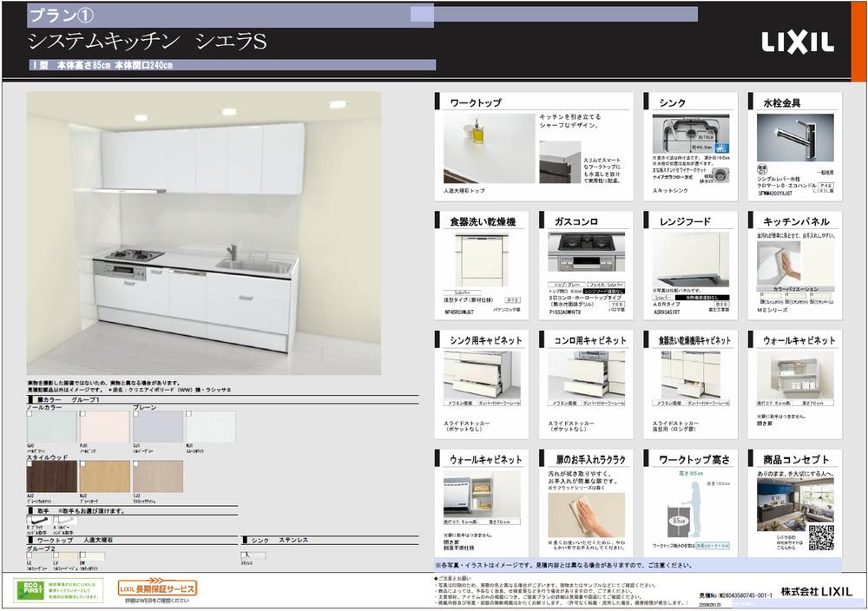This screenshot has height=611, width=868.
Task: Click the シンク ステンレス heading
Action: [x=279, y=540]
